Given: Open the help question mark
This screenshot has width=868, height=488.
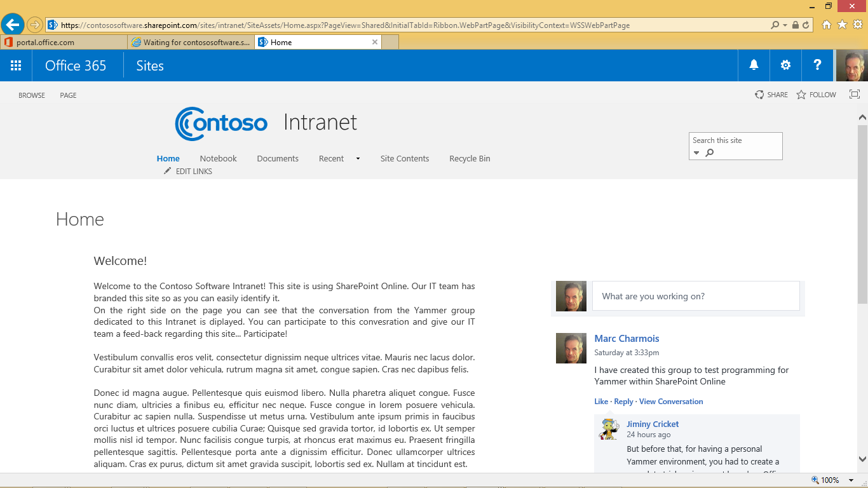Looking at the screenshot, I should [817, 65].
